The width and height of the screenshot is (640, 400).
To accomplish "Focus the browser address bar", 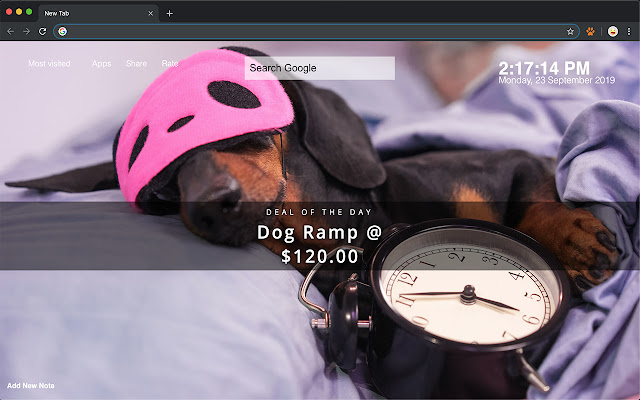I will point(316,31).
